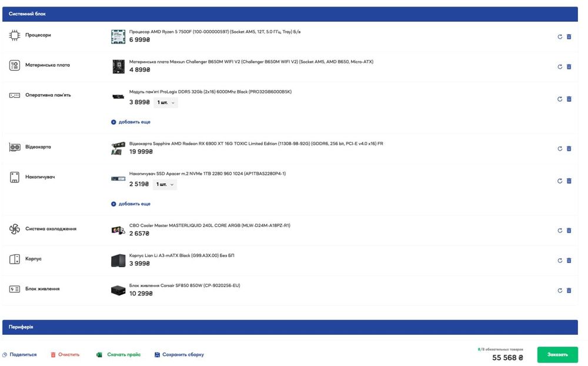This screenshot has width=588, height=366.
Task: Delete the AMD Ryzen 5 7500F processor
Action: (x=569, y=37)
